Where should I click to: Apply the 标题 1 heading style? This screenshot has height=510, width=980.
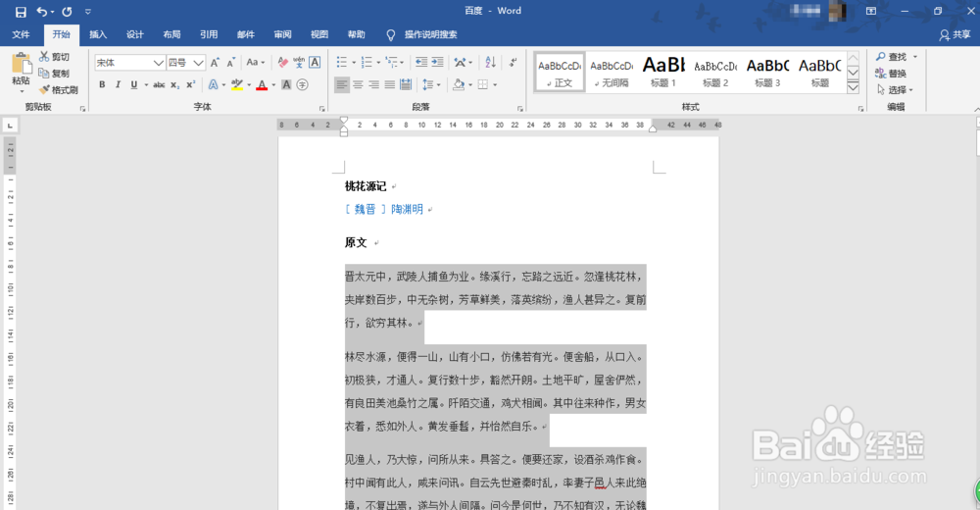pos(663,72)
